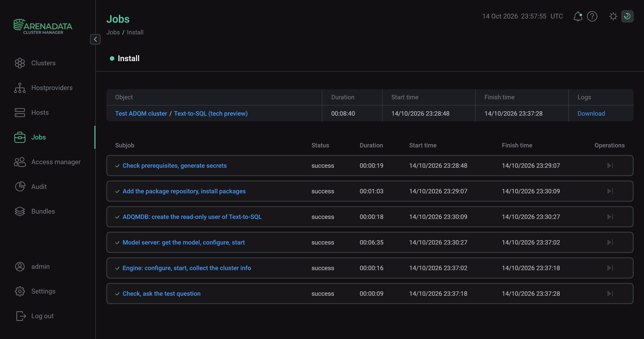The height and width of the screenshot is (339, 644).
Task: Click skip icon on Add package repository row
Action: pyautogui.click(x=610, y=191)
